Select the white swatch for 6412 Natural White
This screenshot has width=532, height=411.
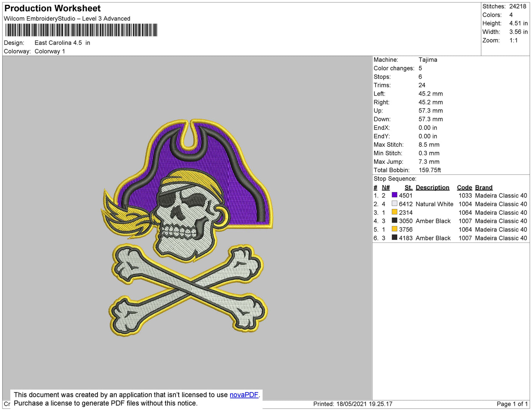click(394, 203)
